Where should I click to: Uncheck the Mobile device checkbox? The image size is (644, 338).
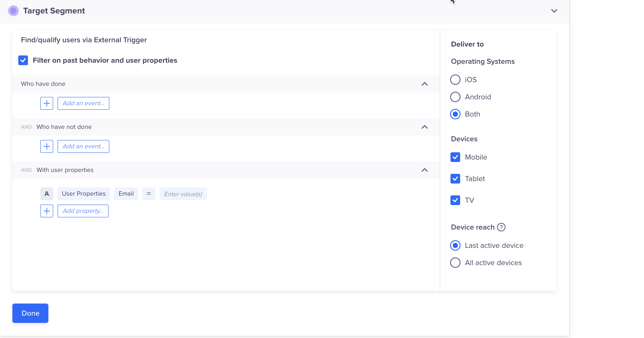coord(455,157)
